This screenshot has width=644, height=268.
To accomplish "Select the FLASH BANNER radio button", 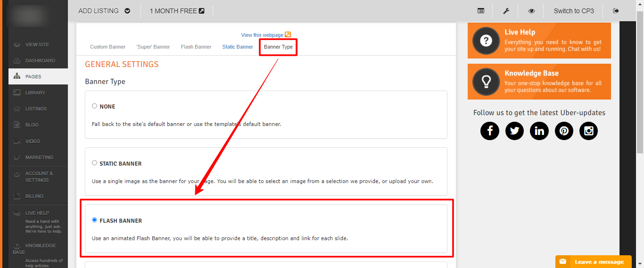I will point(95,220).
